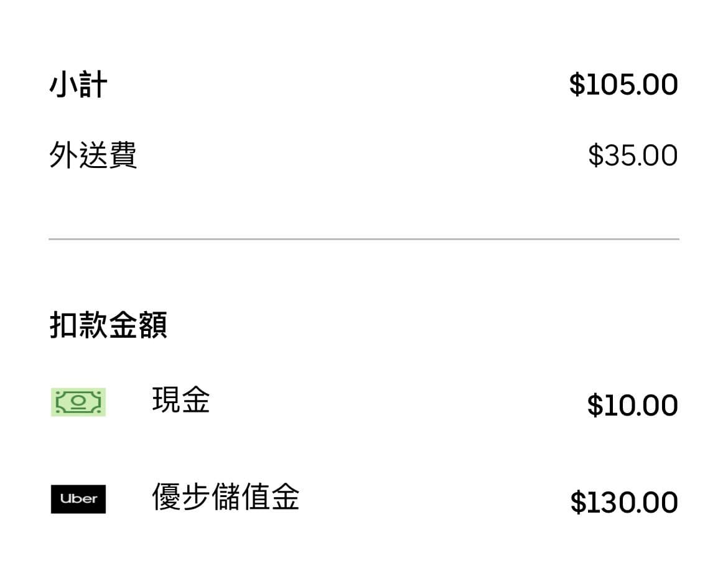This screenshot has height=563, width=728.
Task: Click the dollar sign before 10.00
Action: click(595, 405)
